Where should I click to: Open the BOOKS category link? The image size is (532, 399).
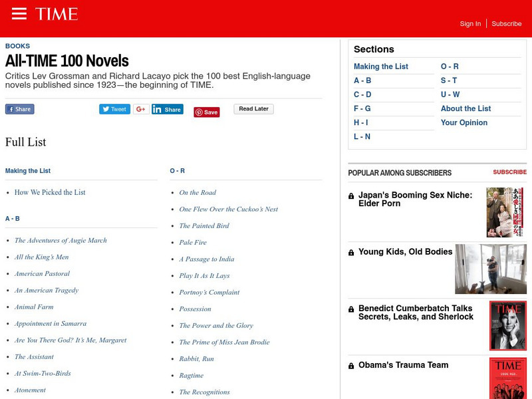[x=18, y=46]
